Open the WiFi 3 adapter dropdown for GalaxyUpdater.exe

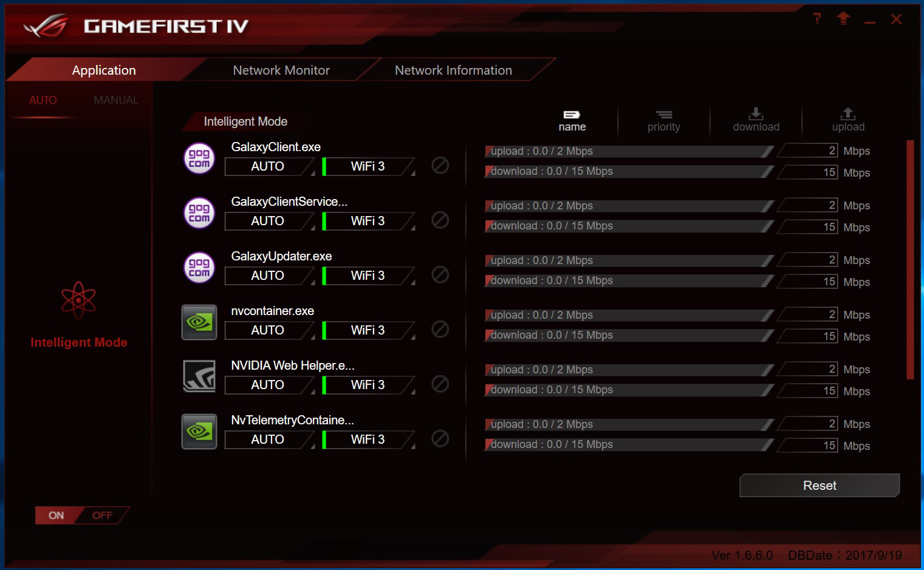[369, 276]
